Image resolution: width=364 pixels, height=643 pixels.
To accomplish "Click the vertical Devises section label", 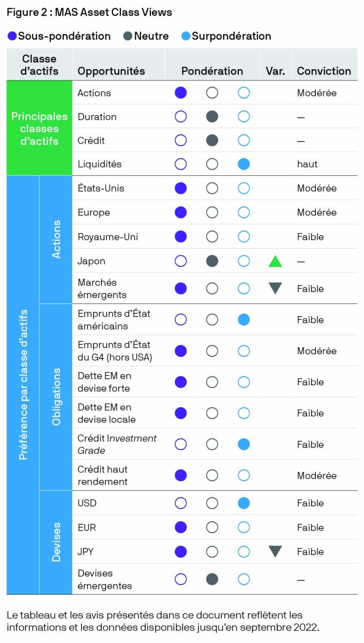I will click(x=56, y=542).
